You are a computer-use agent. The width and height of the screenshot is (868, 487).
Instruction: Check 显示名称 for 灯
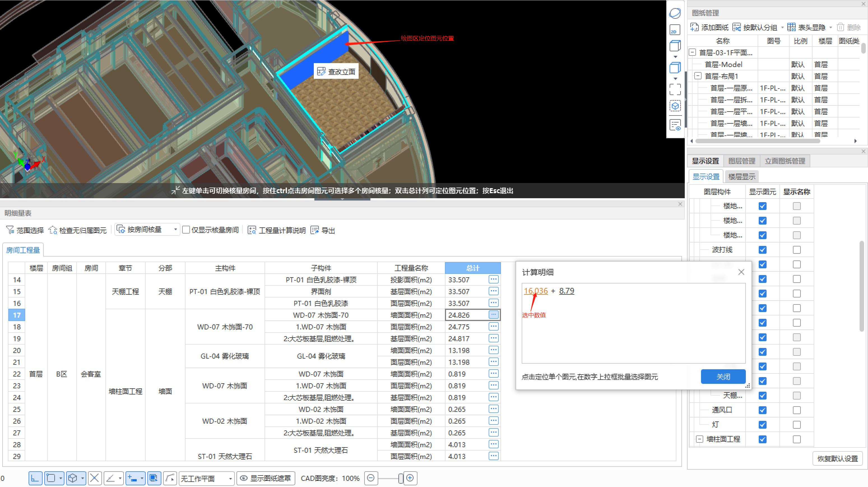pos(797,424)
